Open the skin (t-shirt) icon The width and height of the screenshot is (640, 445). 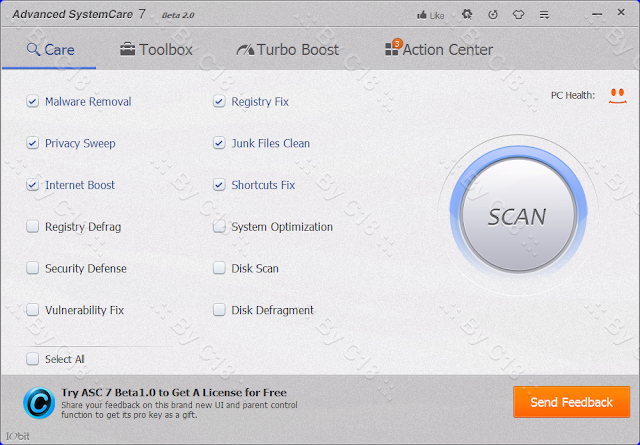[518, 15]
